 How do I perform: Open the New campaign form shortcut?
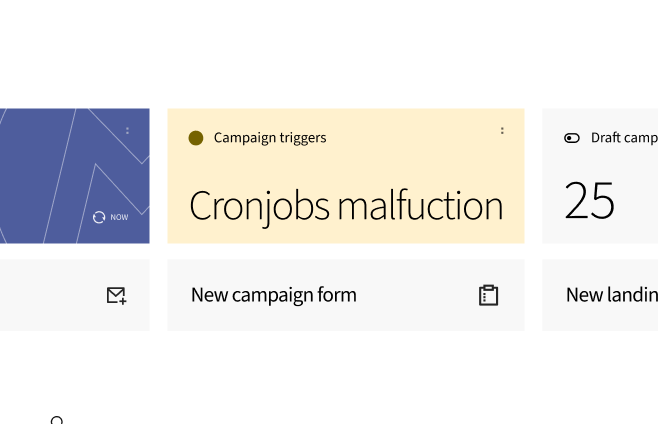(274, 295)
